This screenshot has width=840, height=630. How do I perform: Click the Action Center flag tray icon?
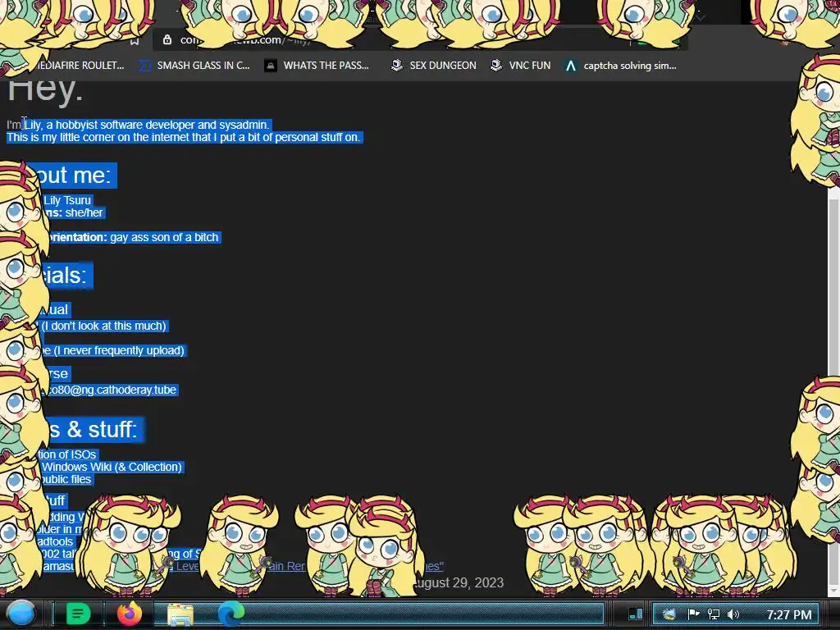click(x=693, y=614)
